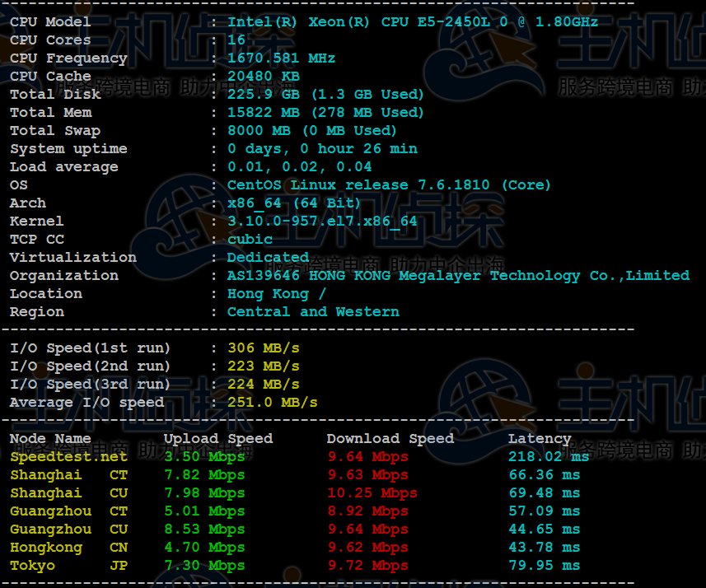Click Guangzhou CT latency 57.09 ms
Screen dimensions: 706x588
[x=545, y=511]
